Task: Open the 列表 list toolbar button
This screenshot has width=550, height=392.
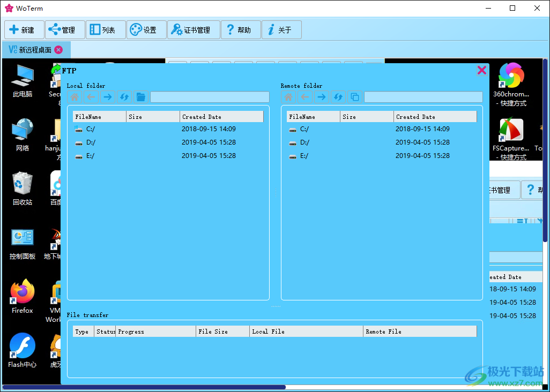Action: (x=106, y=30)
